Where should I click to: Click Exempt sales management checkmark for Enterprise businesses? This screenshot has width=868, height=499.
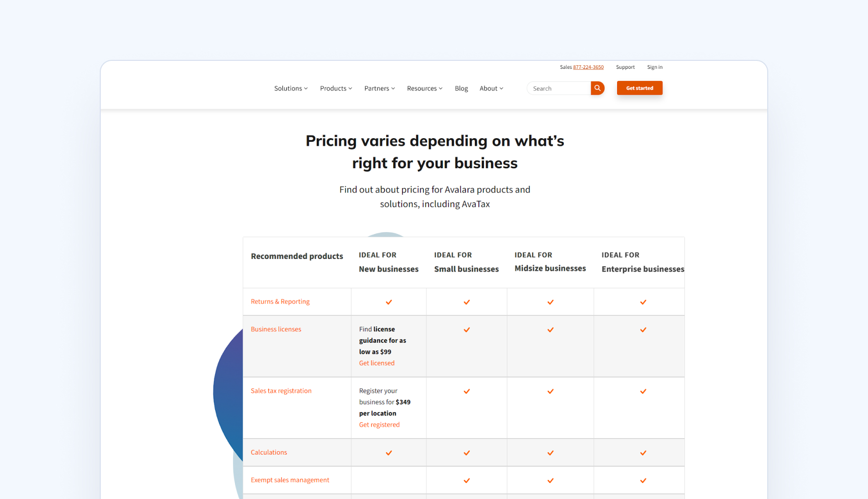click(x=643, y=481)
